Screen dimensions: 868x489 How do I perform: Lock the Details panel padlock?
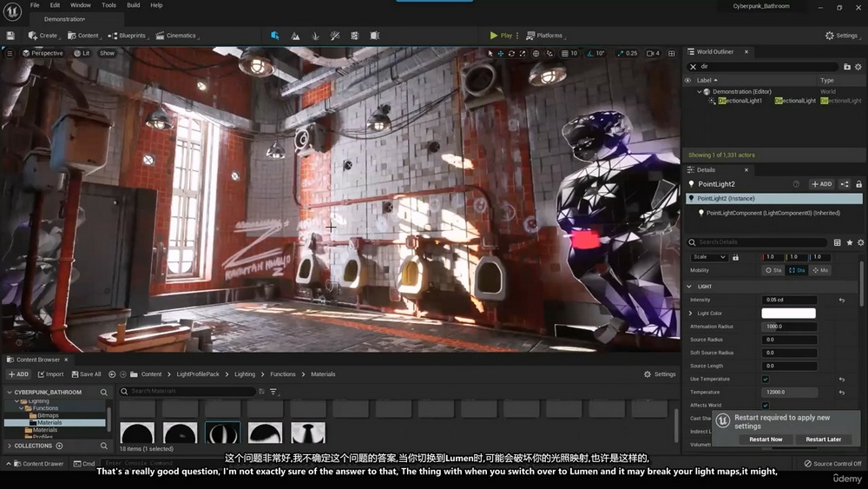coord(859,184)
